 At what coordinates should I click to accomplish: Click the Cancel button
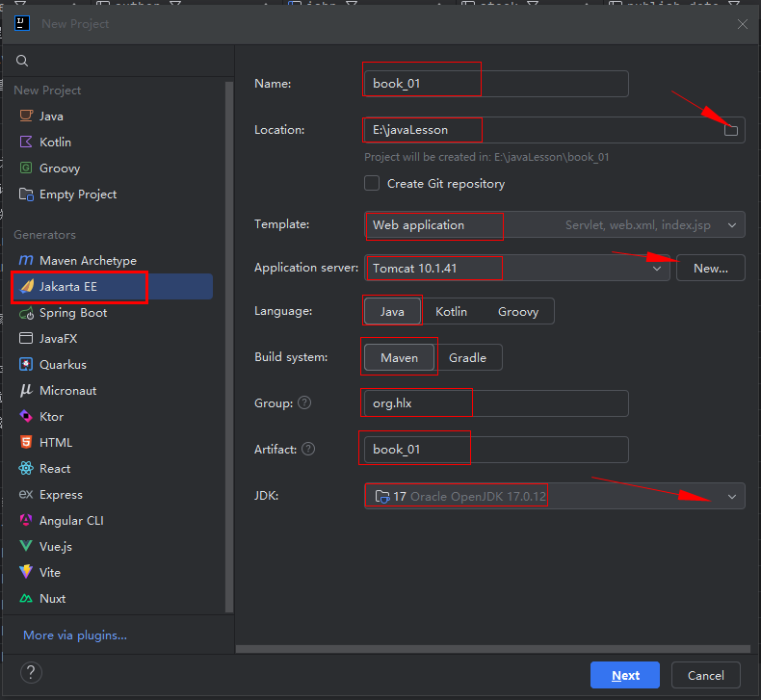pos(706,675)
